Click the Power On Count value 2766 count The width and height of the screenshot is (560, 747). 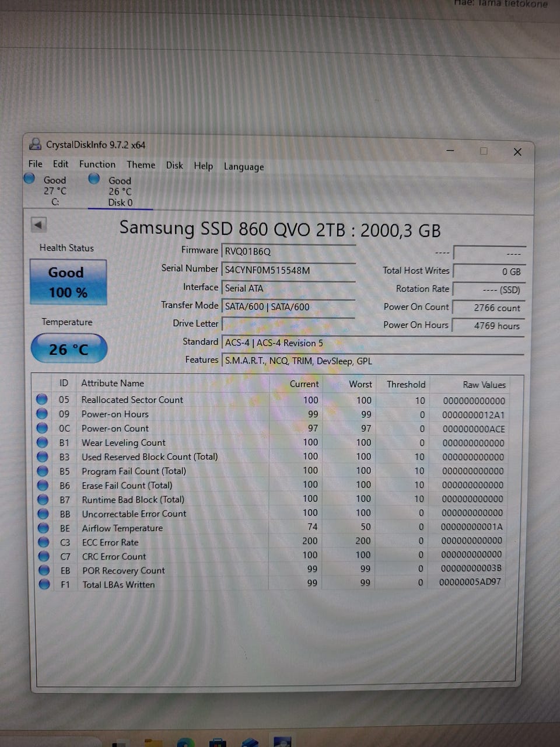(489, 308)
